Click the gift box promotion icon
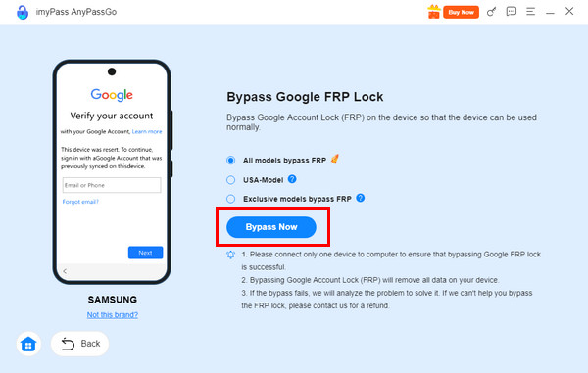 (434, 12)
